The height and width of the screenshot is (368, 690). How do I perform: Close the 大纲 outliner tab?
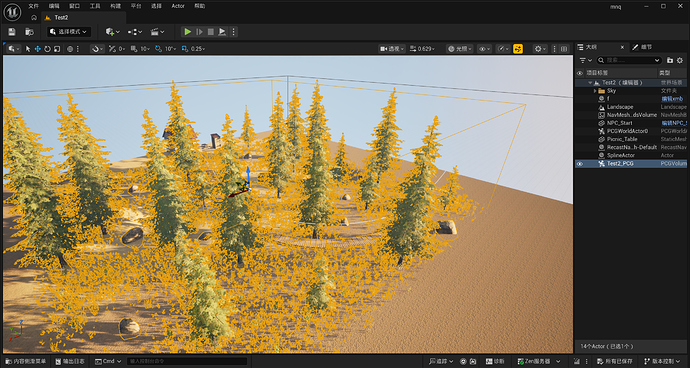622,47
